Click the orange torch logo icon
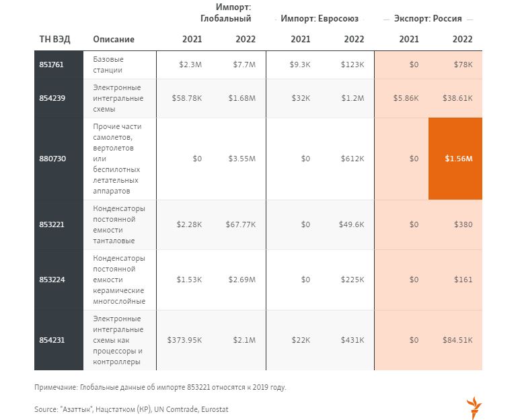This screenshot has height=420, width=522. click(x=474, y=408)
